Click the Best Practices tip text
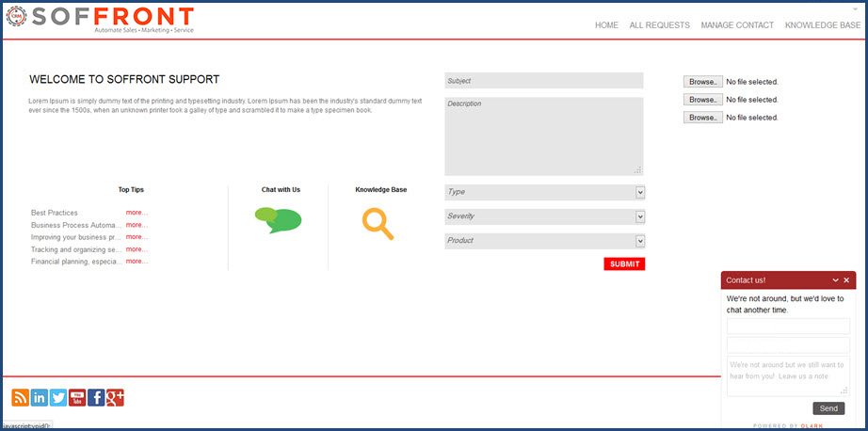This screenshot has height=431, width=868. click(x=55, y=213)
